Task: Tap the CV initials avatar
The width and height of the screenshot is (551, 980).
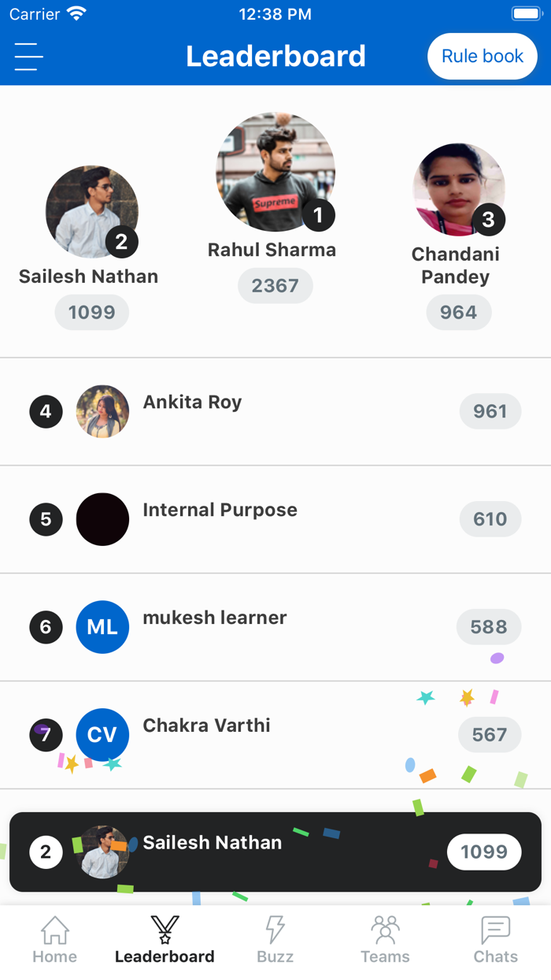Action: click(x=102, y=735)
